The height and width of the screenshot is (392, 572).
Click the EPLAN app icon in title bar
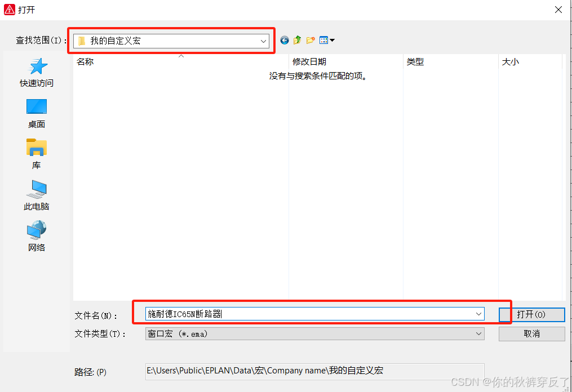click(10, 10)
